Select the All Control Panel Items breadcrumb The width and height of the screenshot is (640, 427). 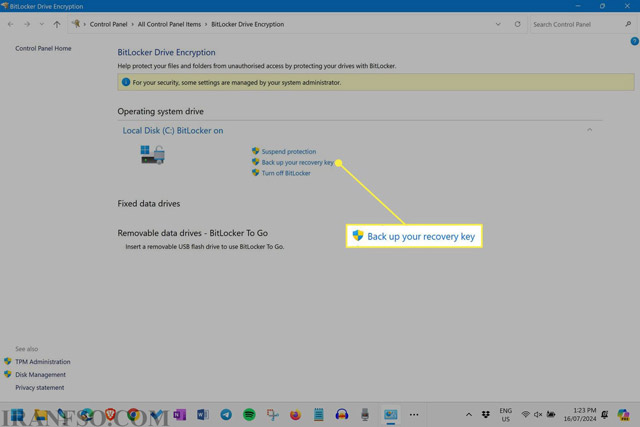(169, 24)
